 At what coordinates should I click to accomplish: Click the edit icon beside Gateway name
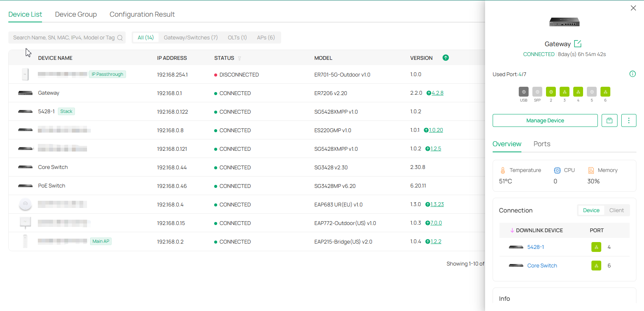pos(577,44)
